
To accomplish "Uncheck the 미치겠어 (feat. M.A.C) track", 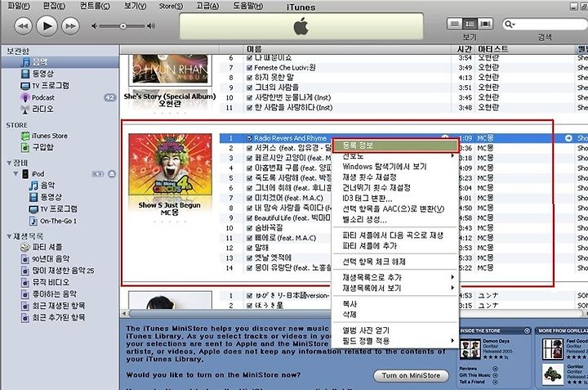I will (x=249, y=198).
